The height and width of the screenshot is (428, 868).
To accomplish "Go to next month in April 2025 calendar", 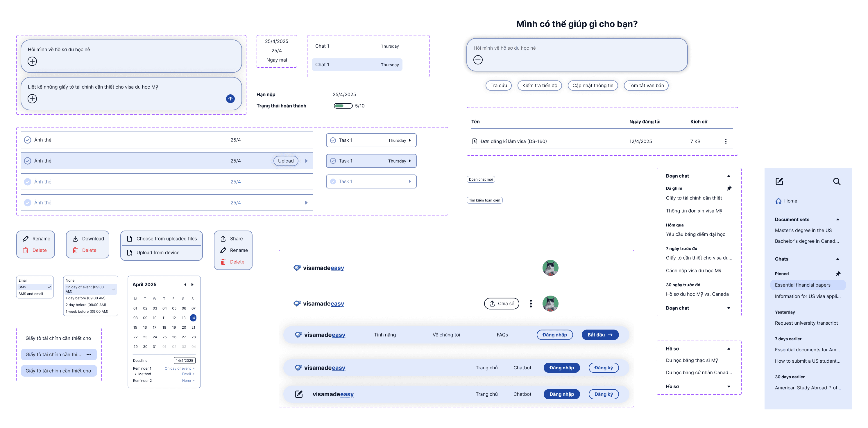I will pos(192,285).
